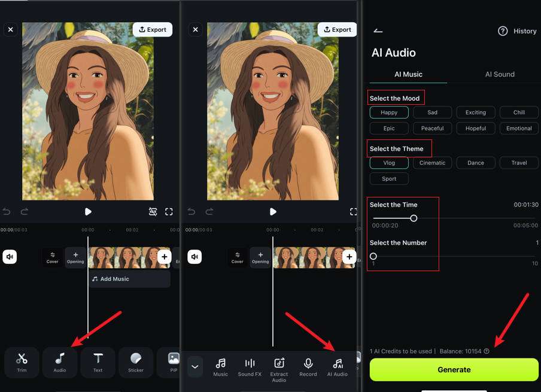The width and height of the screenshot is (541, 392).
Task: Open the Trim tool in left editor
Action: tap(22, 362)
